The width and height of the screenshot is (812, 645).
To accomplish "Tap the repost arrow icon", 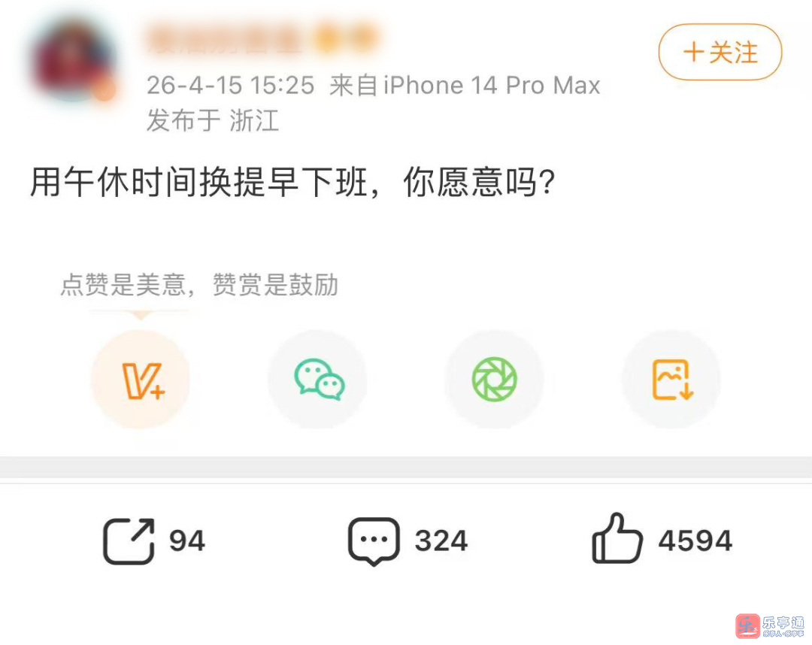I will pyautogui.click(x=129, y=541).
